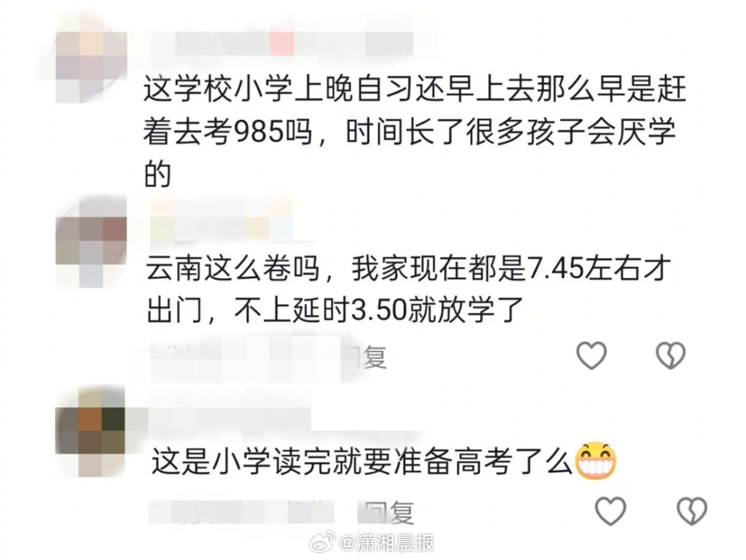Open avatar of the 985 comment author
The height and width of the screenshot is (560, 746).
[90, 59]
